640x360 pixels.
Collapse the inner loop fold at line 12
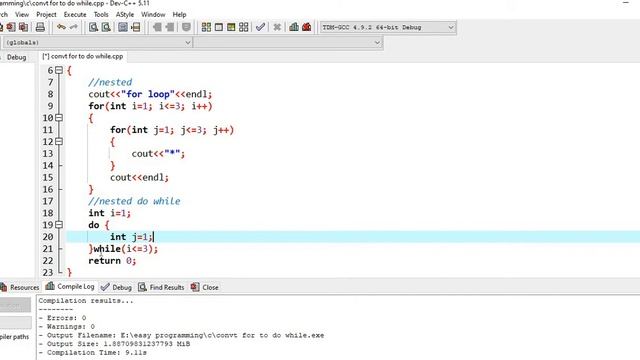coord(59,142)
